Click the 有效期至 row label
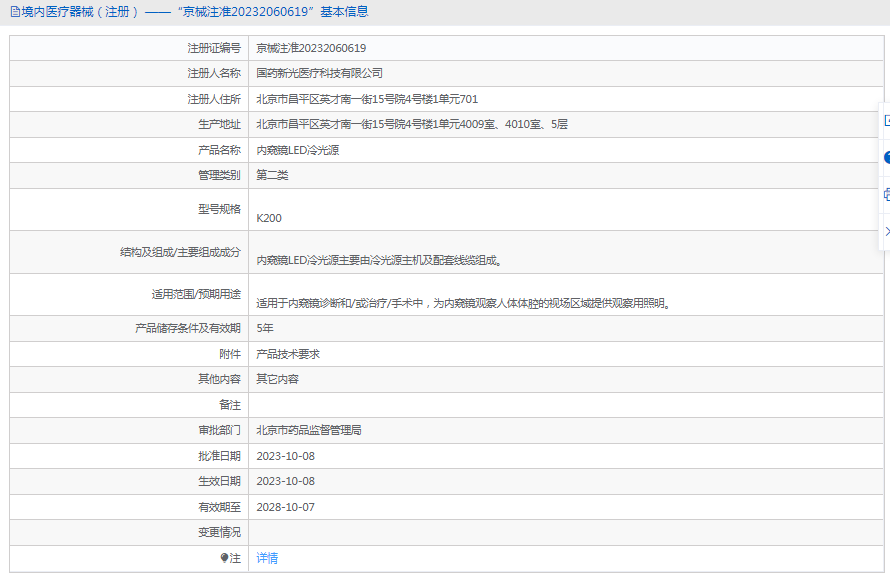 [x=219, y=507]
